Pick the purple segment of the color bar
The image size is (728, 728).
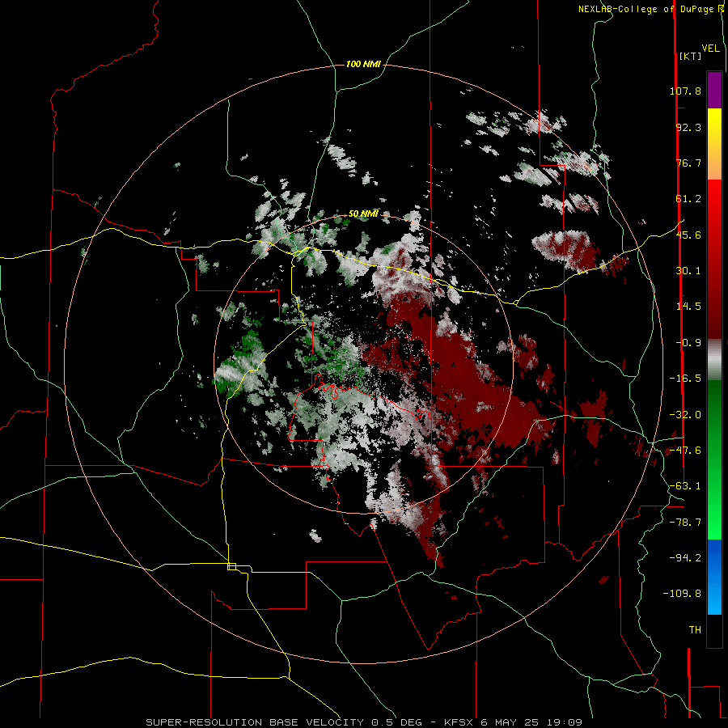point(714,91)
